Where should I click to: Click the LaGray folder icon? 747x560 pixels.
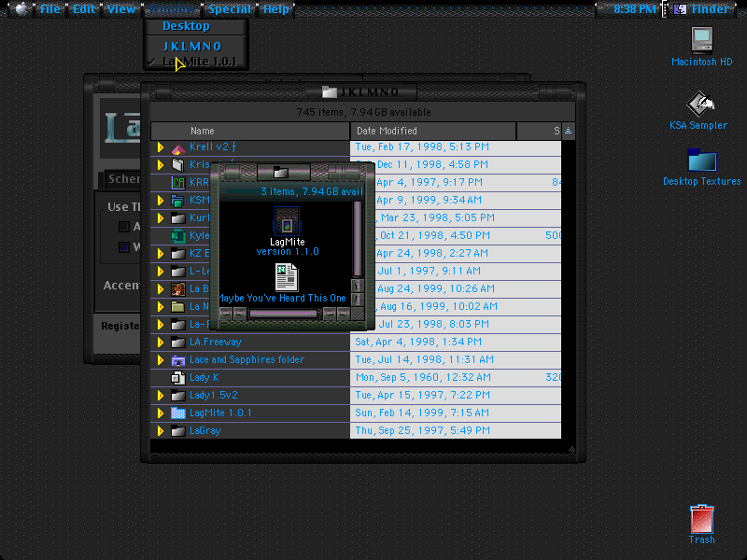pyautogui.click(x=178, y=431)
